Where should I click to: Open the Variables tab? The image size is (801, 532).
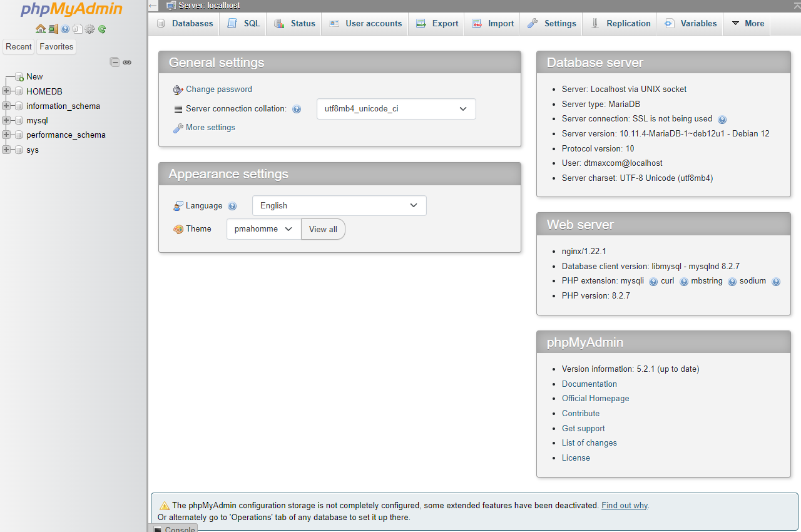[x=691, y=24]
